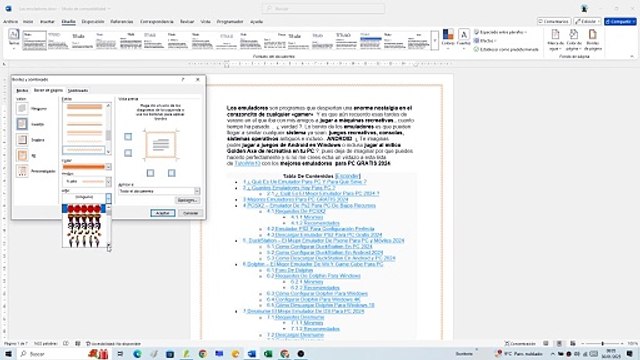Open the Tupotente10 hyperlink
The height and width of the screenshot is (360, 640).
(x=247, y=163)
